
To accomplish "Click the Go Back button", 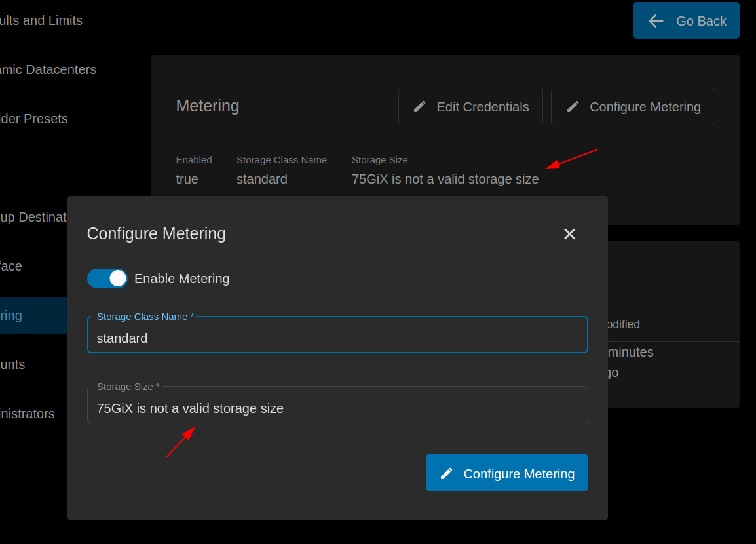I will pos(687,20).
